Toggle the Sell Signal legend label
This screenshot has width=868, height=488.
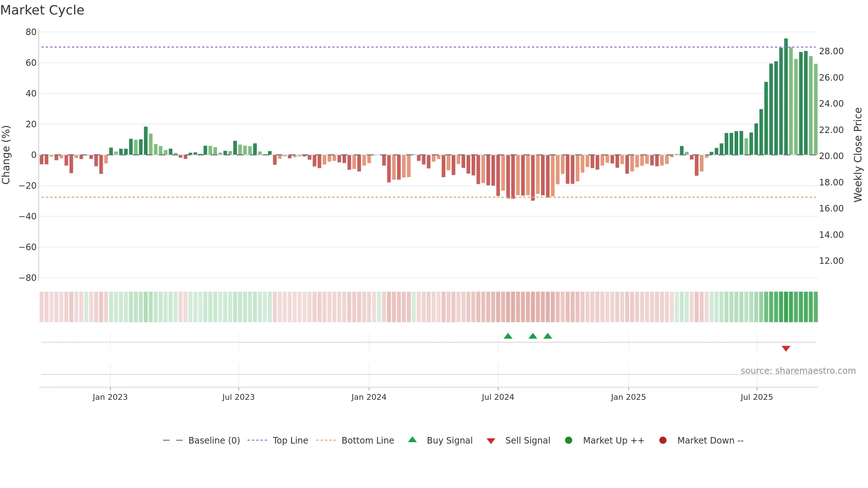click(x=528, y=440)
